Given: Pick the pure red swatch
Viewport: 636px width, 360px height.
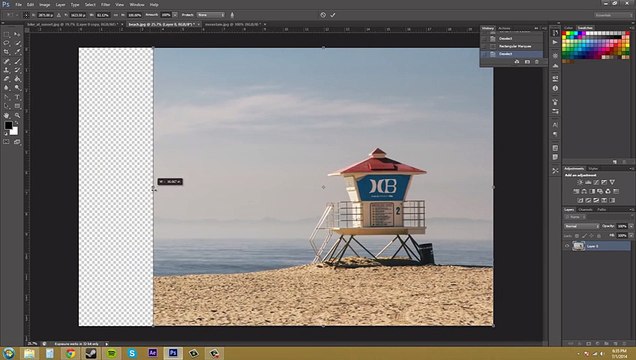Looking at the screenshot, I should (x=564, y=33).
